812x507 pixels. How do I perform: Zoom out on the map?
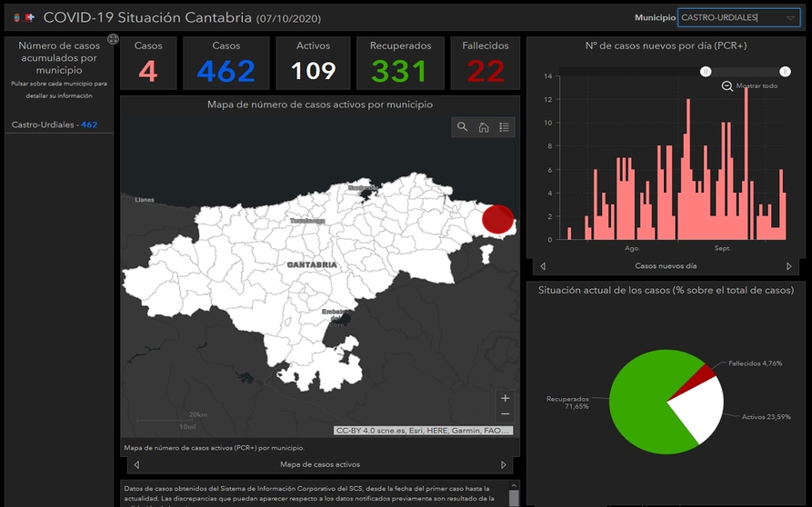click(x=505, y=414)
